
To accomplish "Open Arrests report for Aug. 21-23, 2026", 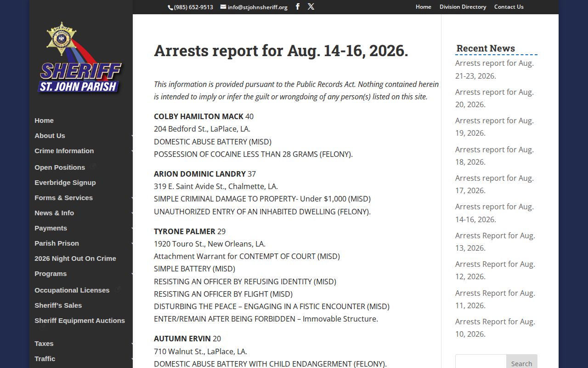I will pyautogui.click(x=494, y=69).
